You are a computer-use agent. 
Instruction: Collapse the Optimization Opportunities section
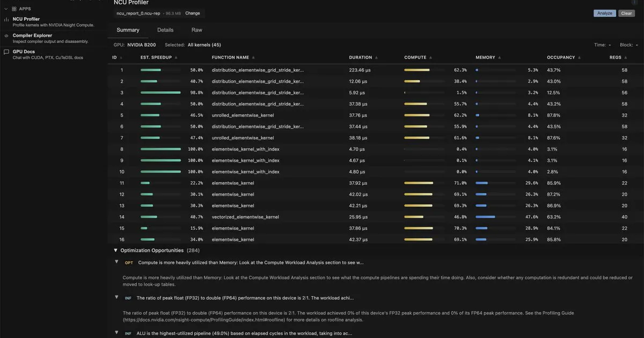click(115, 251)
